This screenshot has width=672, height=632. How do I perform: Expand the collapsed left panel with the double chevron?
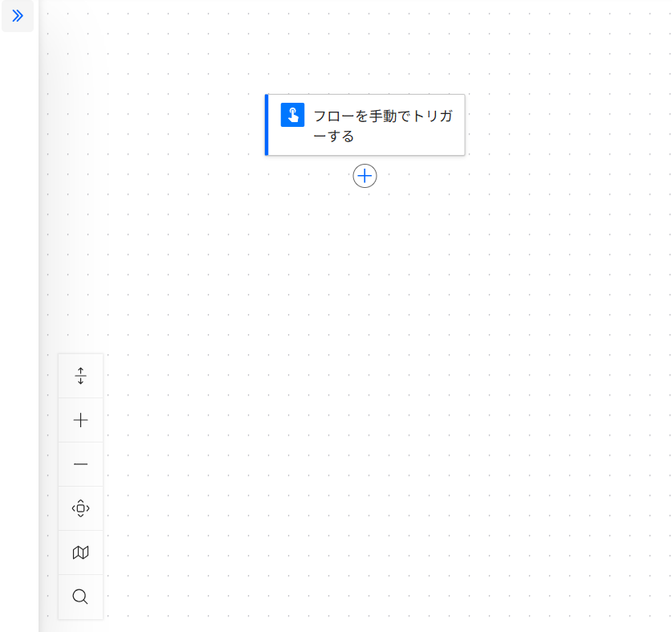[18, 16]
